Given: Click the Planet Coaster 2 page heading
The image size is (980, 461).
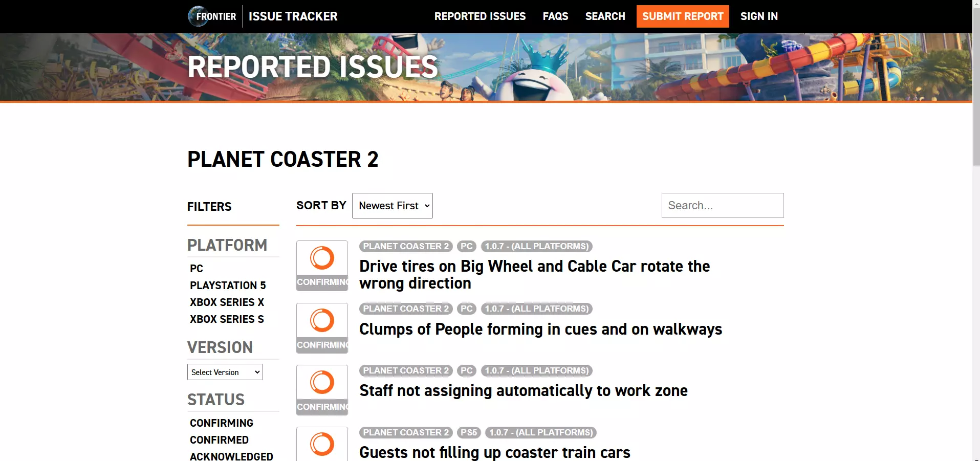Looking at the screenshot, I should pyautogui.click(x=283, y=159).
